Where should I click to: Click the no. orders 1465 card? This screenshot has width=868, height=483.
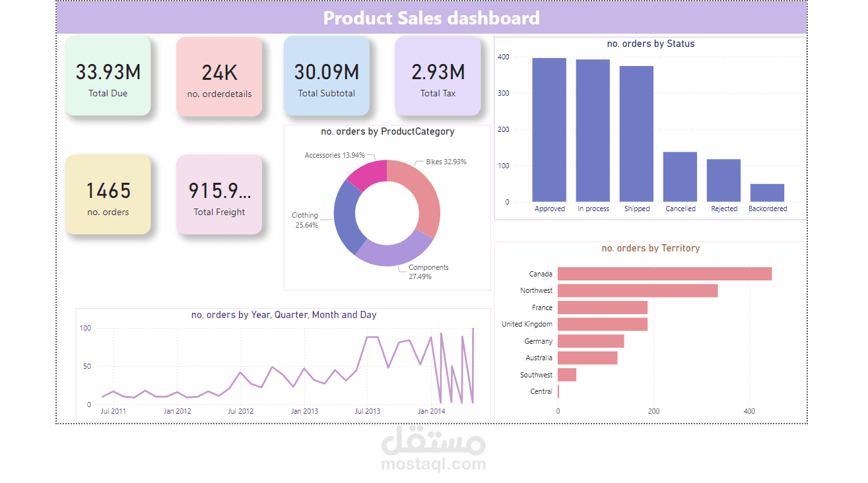coord(108,195)
